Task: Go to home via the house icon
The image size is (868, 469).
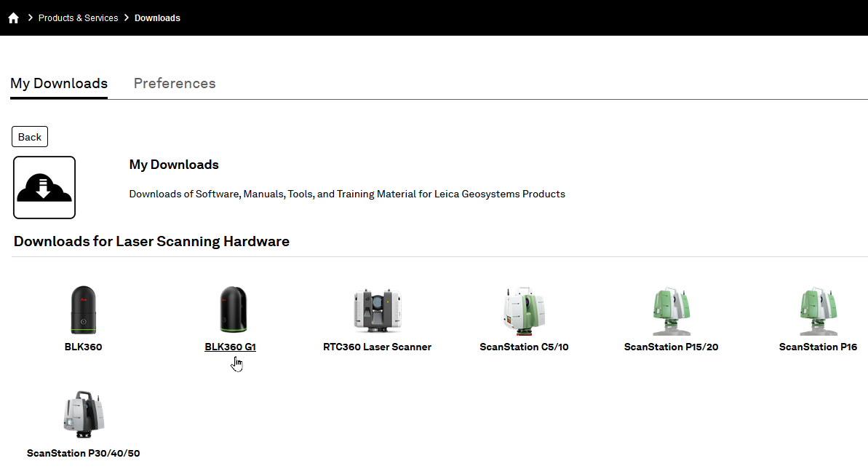Action: pyautogui.click(x=13, y=17)
